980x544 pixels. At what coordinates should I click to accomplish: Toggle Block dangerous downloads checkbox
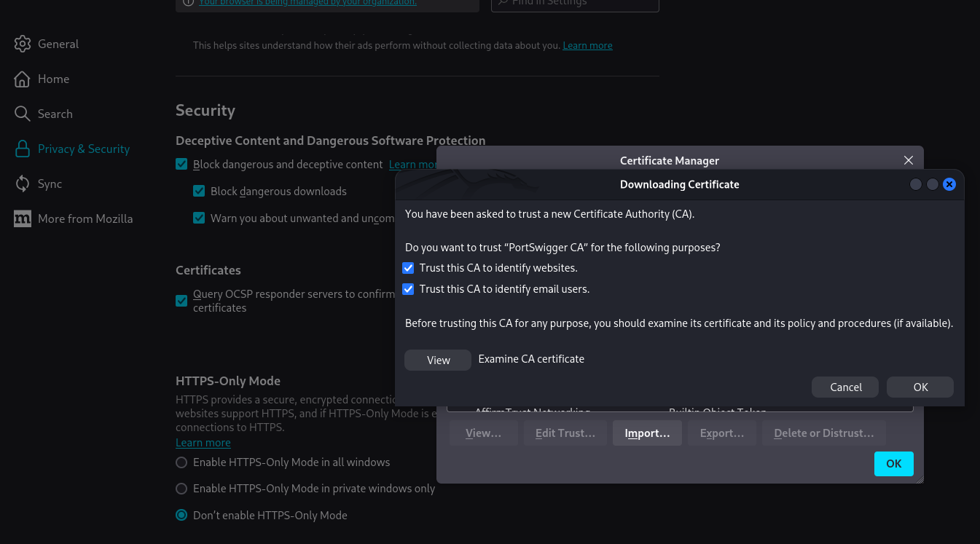coord(199,191)
